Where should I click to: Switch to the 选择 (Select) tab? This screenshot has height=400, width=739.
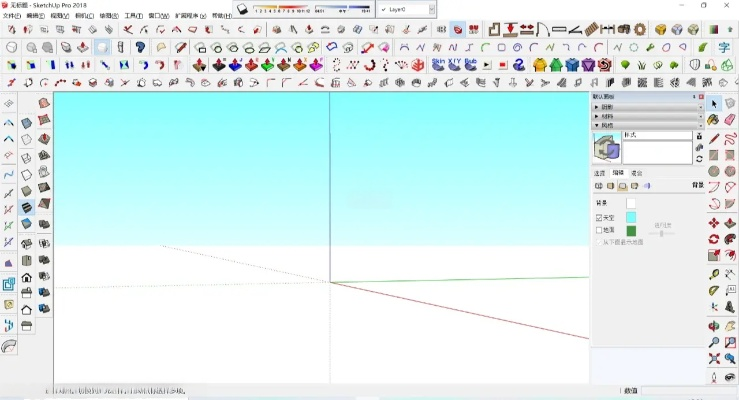point(600,173)
